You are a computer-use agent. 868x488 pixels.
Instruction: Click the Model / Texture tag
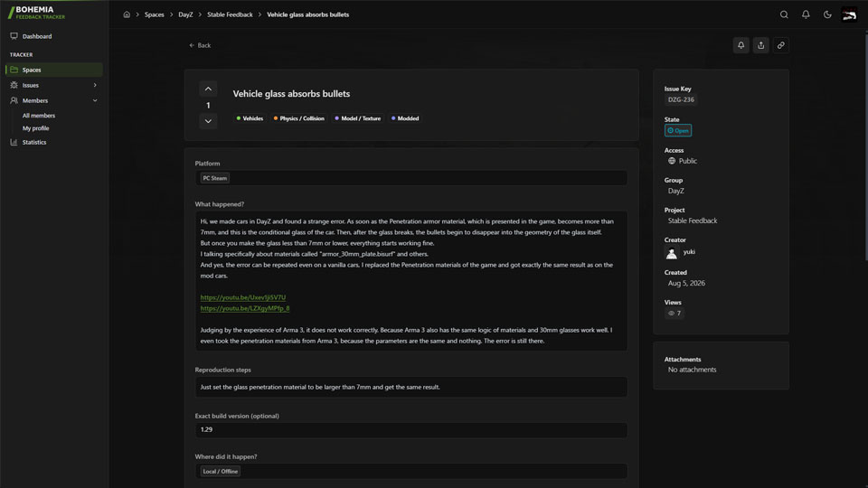point(358,118)
